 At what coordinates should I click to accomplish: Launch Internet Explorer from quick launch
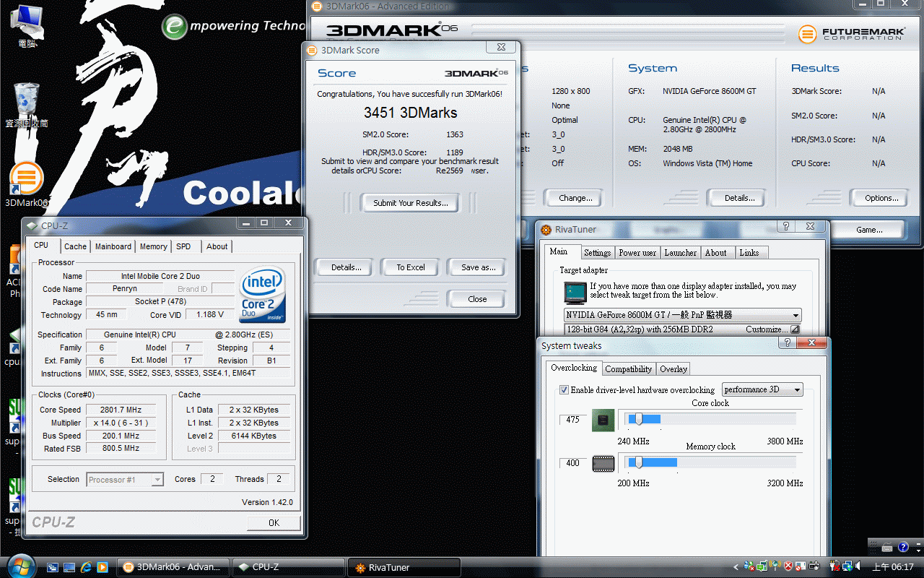point(86,567)
